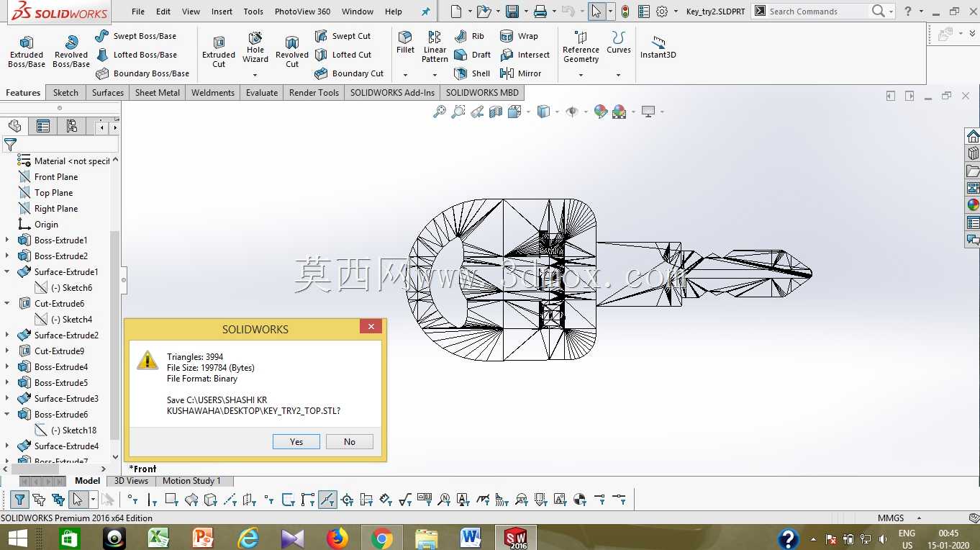
Task: Go to the Motion Study 1 tab
Action: [191, 481]
